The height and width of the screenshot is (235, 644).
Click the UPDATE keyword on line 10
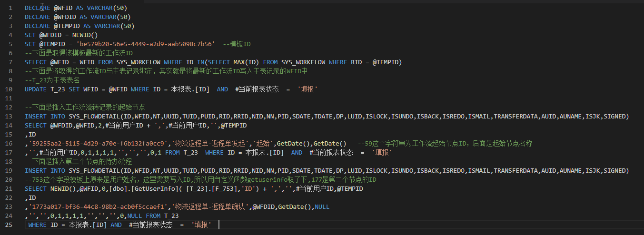(x=36, y=89)
